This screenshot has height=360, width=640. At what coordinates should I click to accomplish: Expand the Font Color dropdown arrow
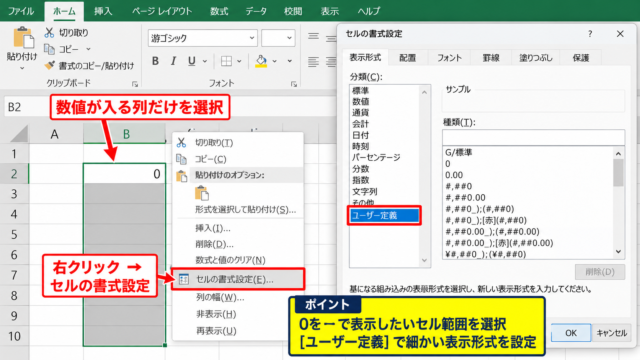289,61
